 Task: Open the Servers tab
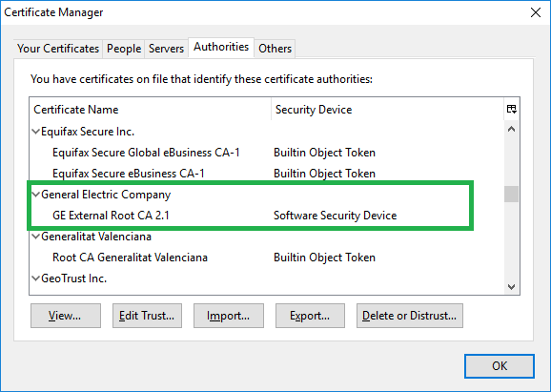coord(166,49)
